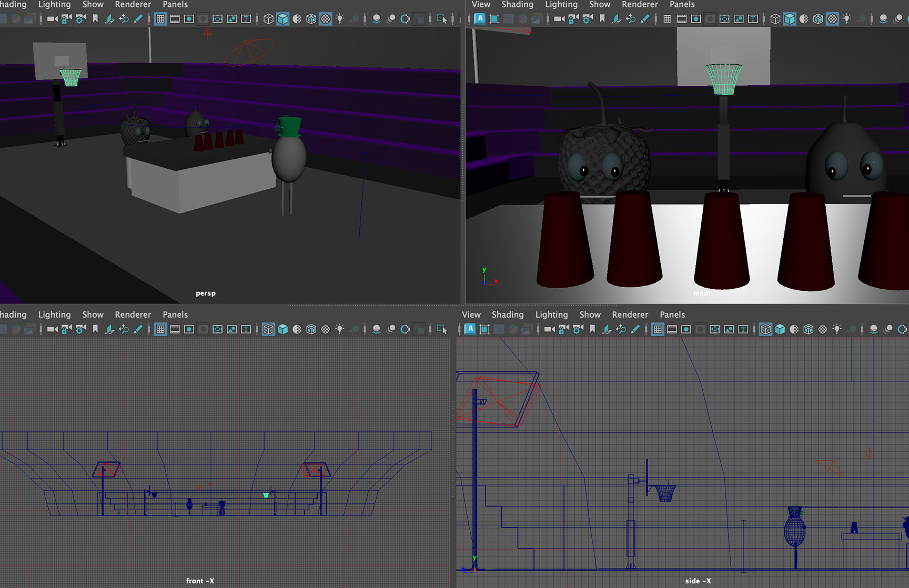The width and height of the screenshot is (909, 588).
Task: Open the Lighting dropdown in the front view
Action: [54, 315]
